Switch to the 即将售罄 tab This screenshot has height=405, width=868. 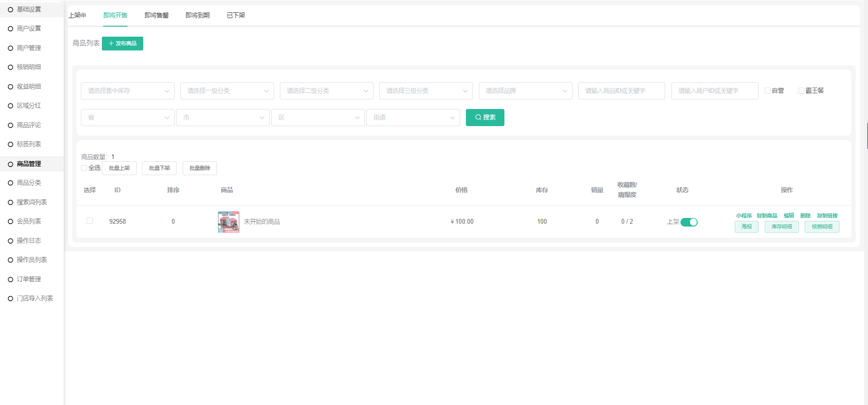point(157,15)
